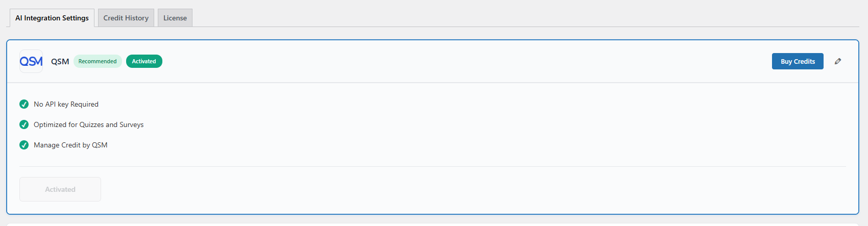Image resolution: width=868 pixels, height=226 pixels.
Task: Click the Optimized for Quizzes and Surveys text
Action: click(88, 124)
